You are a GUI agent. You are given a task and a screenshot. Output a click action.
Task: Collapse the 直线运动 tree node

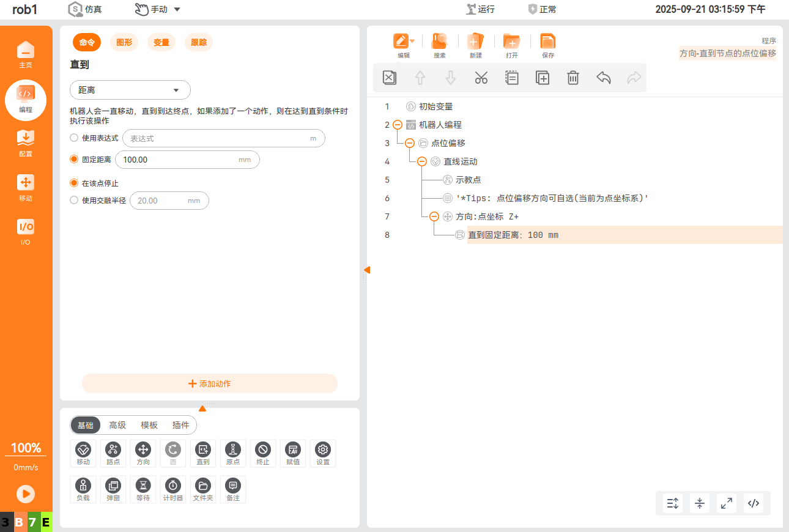click(421, 161)
